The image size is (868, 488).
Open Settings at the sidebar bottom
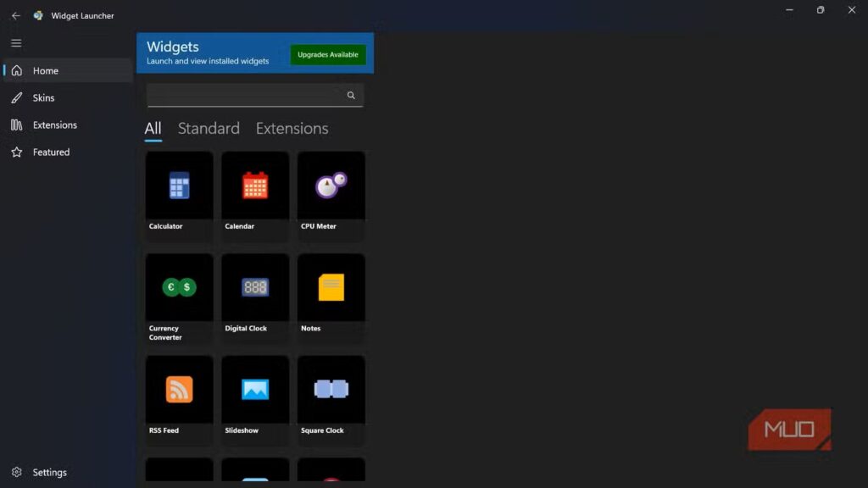click(49, 473)
